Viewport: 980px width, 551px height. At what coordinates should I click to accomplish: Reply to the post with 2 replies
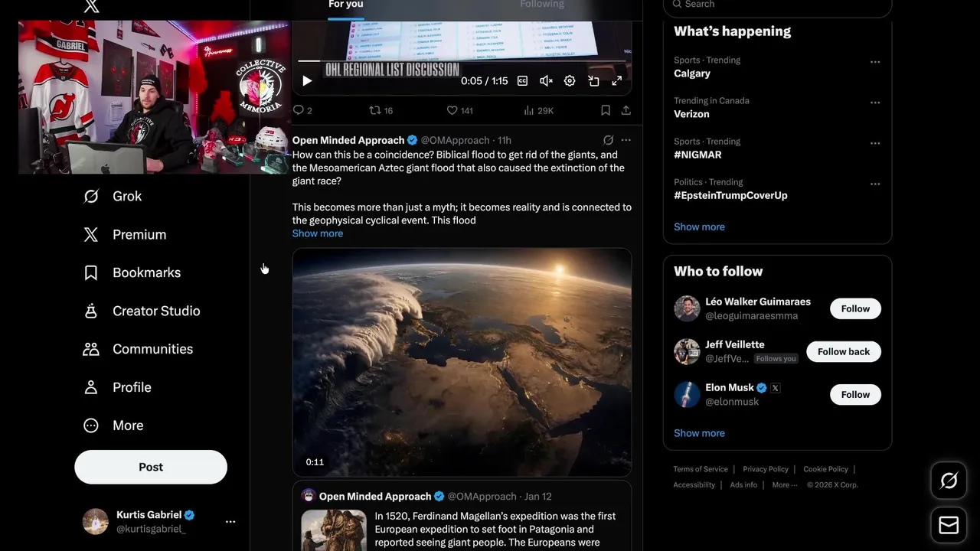point(303,110)
